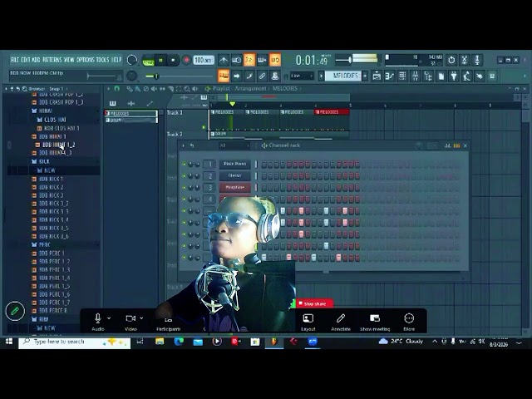The height and width of the screenshot is (399, 532).
Task: Toggle the wait-for-input button
Action: (x=236, y=61)
